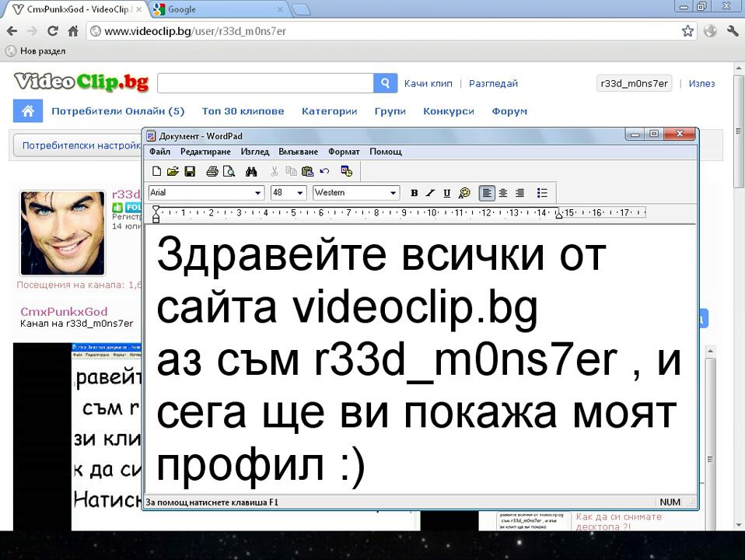Image resolution: width=745 pixels, height=560 pixels.
Task: Save the document with the floppy icon
Action: [x=189, y=171]
